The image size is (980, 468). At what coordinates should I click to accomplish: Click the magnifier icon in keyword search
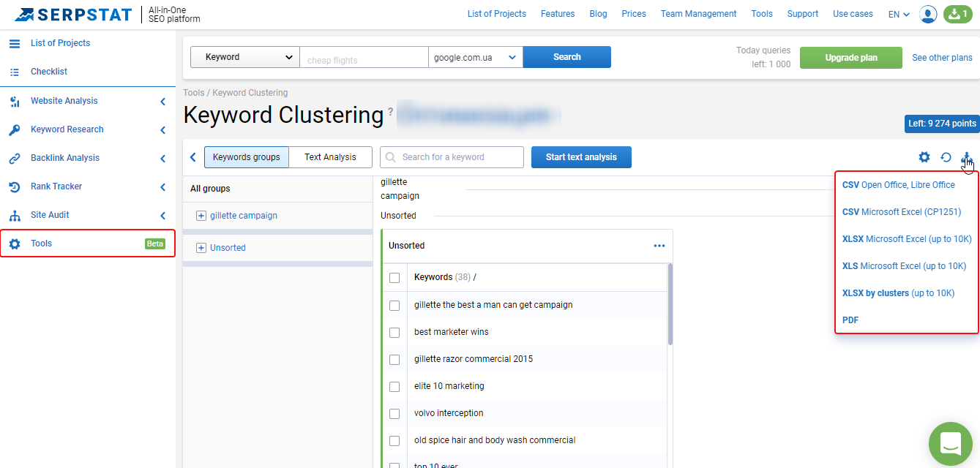click(x=391, y=157)
